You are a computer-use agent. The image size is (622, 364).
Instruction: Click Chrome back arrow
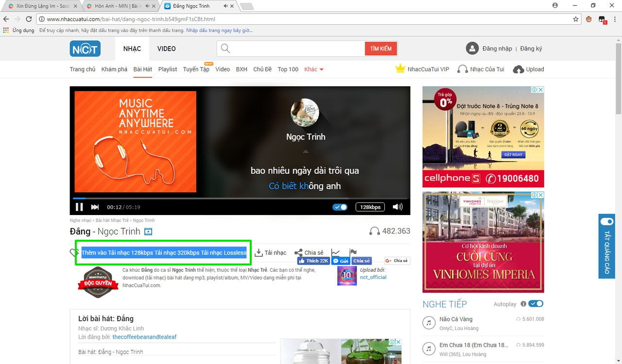6,19
